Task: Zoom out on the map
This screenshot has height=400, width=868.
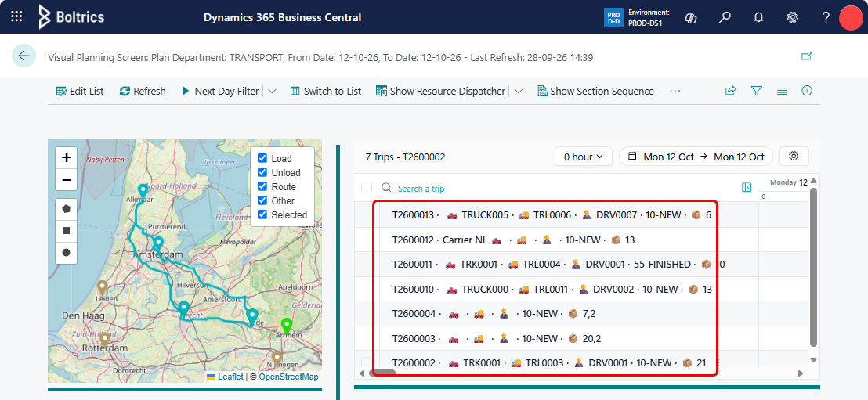Action: click(67, 180)
